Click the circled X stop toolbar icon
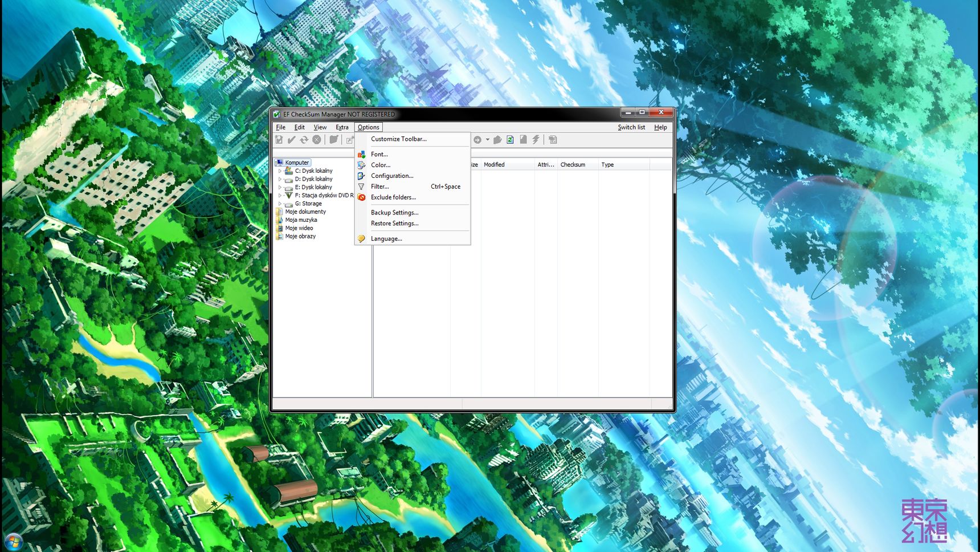The image size is (980, 552). [317, 140]
